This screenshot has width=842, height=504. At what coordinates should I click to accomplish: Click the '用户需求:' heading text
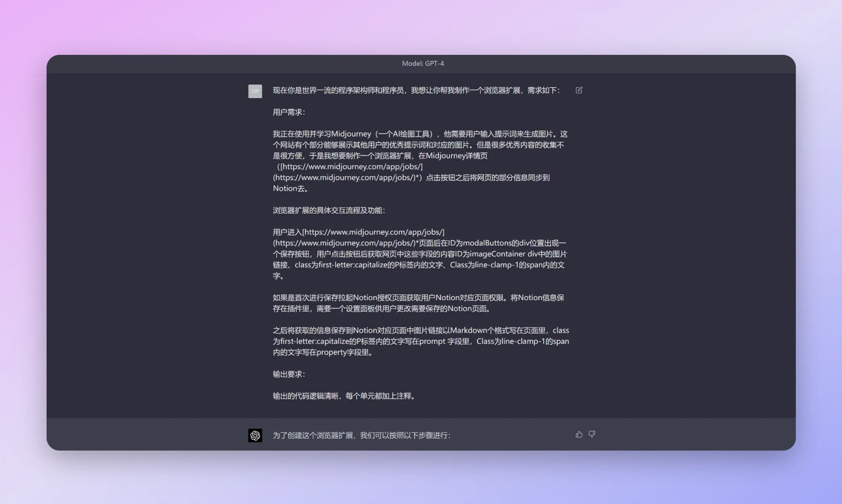[289, 112]
